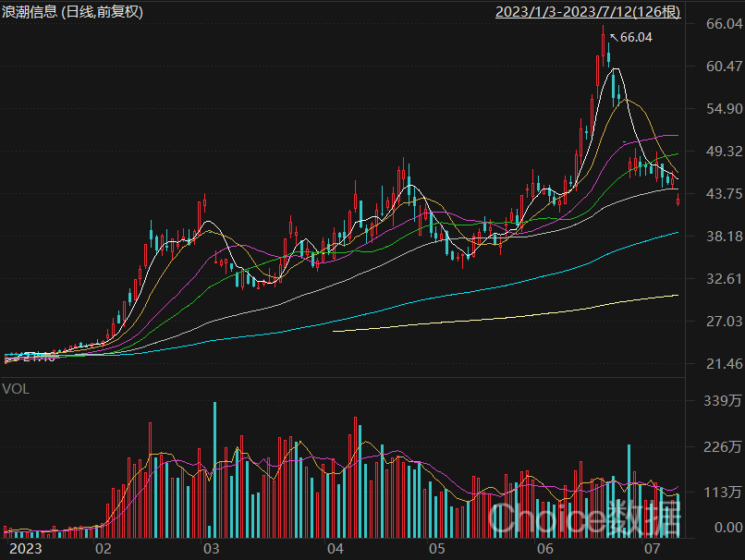Jump to the 06 month marker

point(545,549)
